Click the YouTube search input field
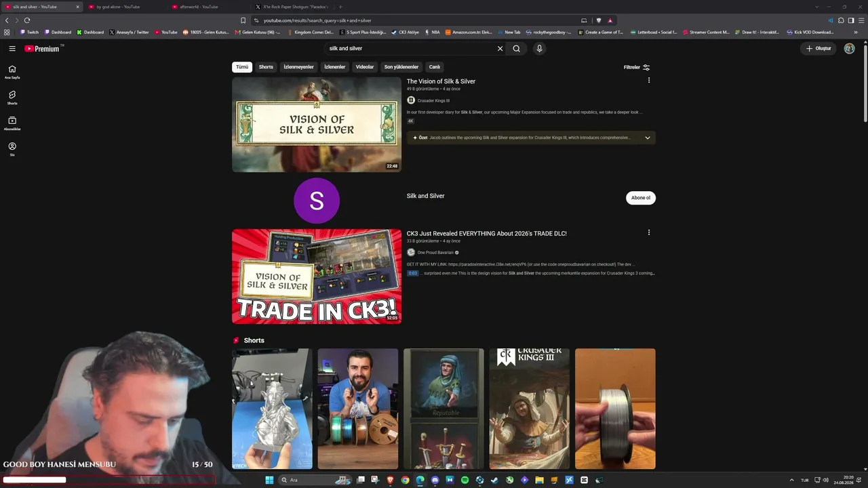This screenshot has width=868, height=488. (x=410, y=49)
